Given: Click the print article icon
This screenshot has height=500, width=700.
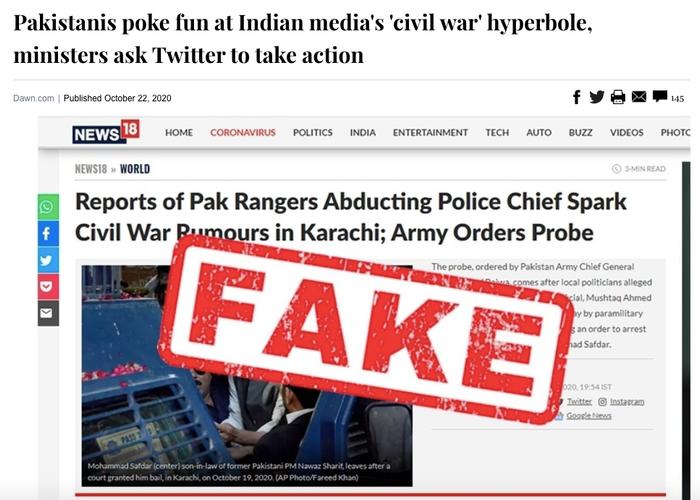Looking at the screenshot, I should [x=618, y=97].
